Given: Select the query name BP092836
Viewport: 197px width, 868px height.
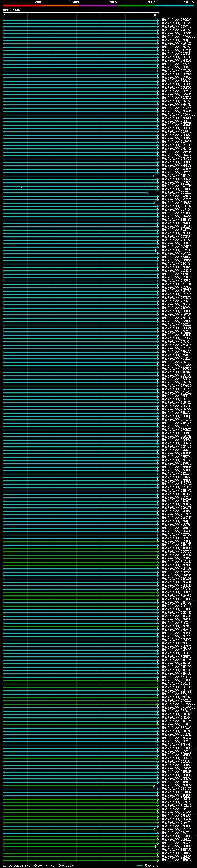Looking at the screenshot, I should point(11,10).
